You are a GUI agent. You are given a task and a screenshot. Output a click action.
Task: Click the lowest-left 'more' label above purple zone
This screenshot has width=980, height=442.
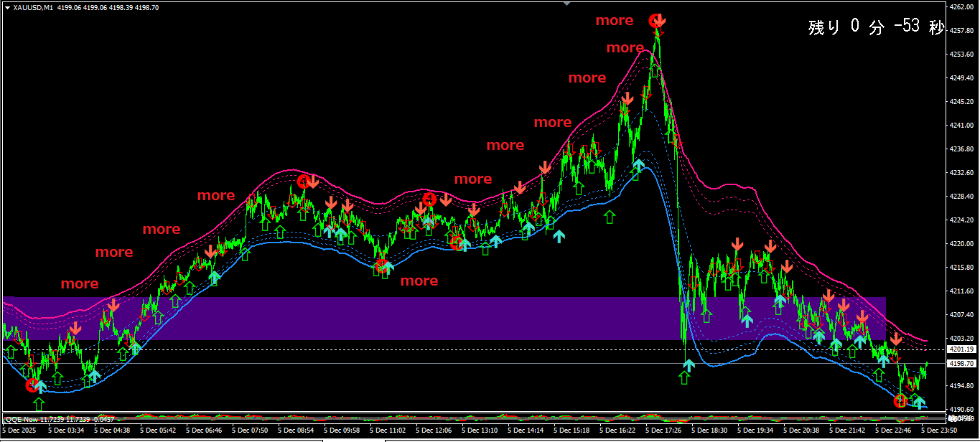pyautogui.click(x=79, y=283)
